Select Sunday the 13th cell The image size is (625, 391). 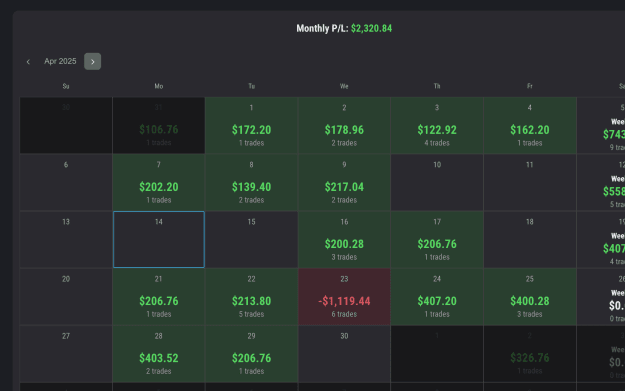tap(66, 240)
